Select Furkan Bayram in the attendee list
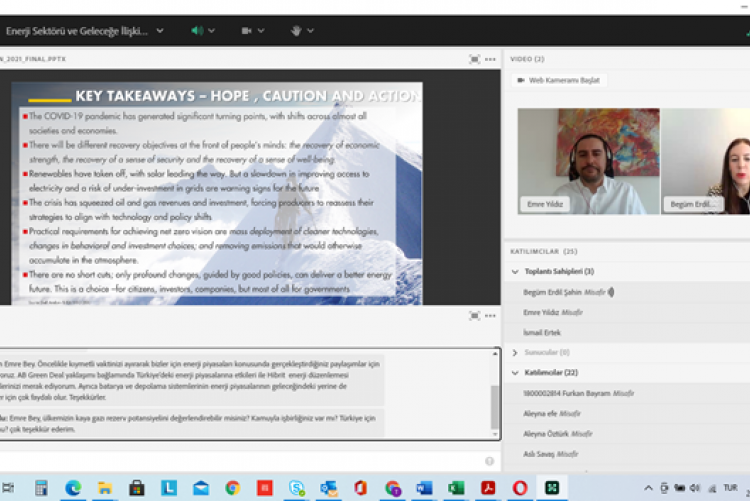Viewport: 750px width, 501px height. click(570, 393)
